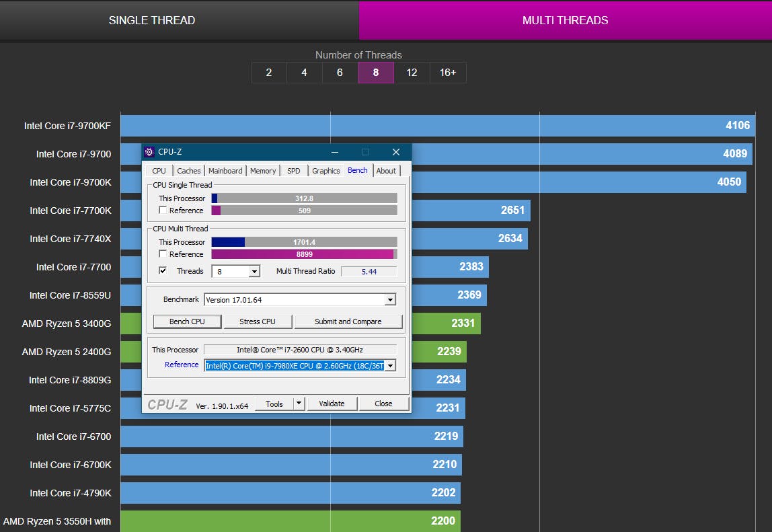Image resolution: width=772 pixels, height=532 pixels.
Task: Select the Bench tab
Action: pyautogui.click(x=358, y=170)
